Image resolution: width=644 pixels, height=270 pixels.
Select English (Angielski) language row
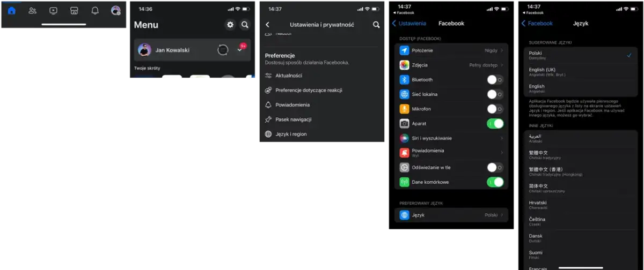[x=580, y=88]
